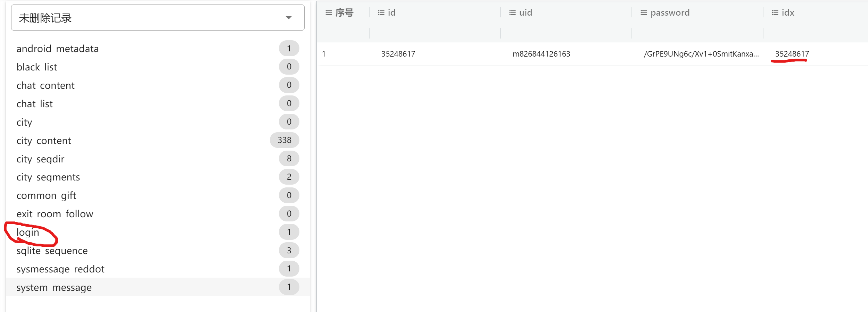
Task: Click the filter field under the uid column
Action: click(566, 33)
